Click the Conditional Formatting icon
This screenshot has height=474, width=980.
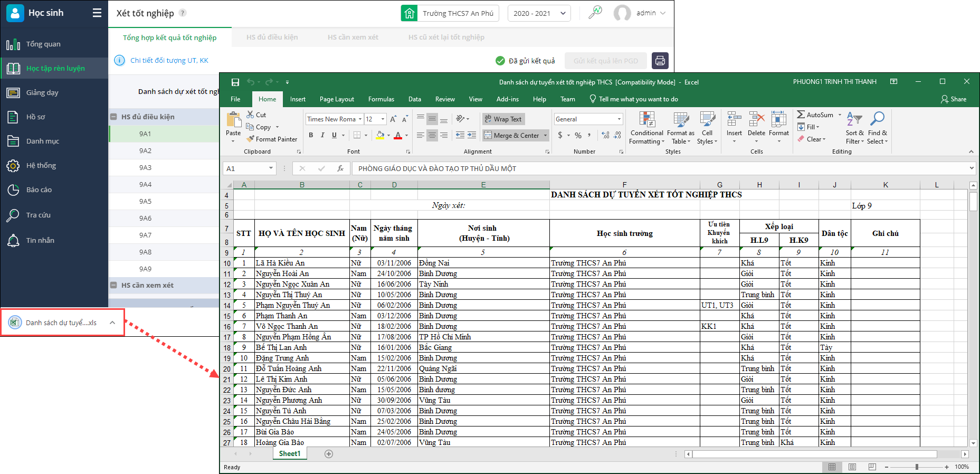coord(647,121)
